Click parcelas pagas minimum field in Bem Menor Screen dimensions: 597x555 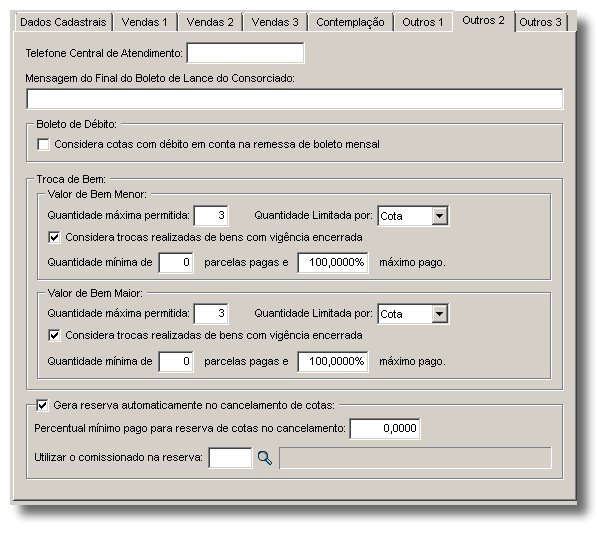176,263
